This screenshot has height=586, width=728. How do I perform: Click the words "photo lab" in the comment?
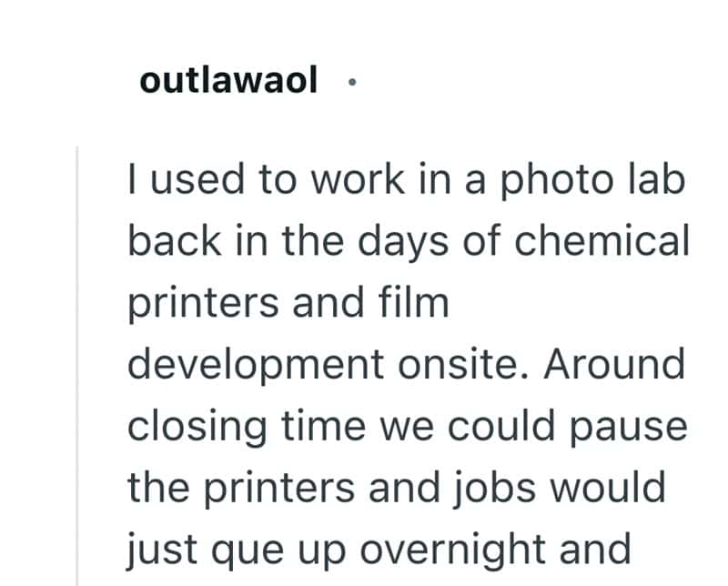click(592, 180)
